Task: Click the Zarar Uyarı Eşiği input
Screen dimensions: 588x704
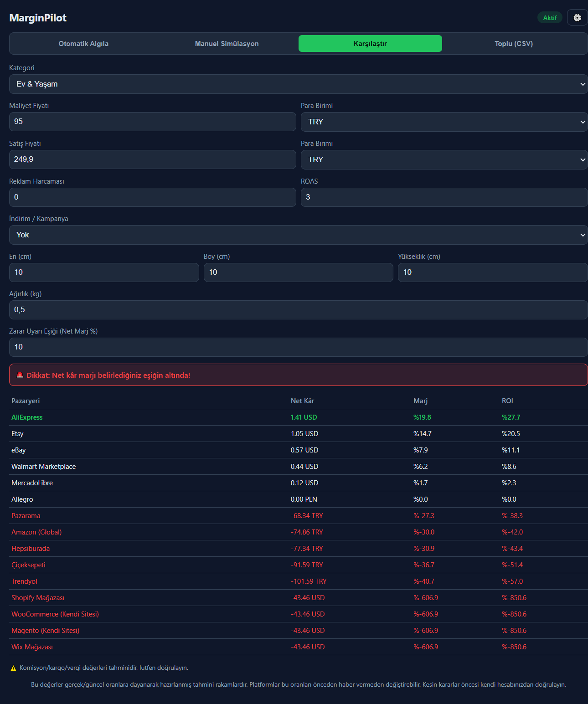Action: point(299,347)
